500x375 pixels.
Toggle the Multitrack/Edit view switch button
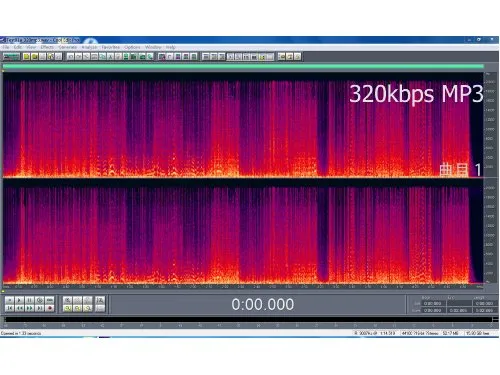click(11, 57)
